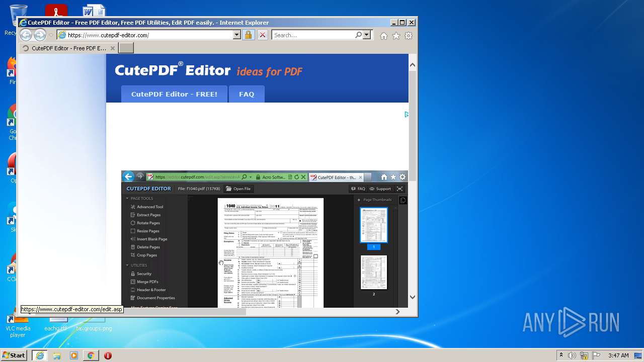Viewport: 644px width, 362px height.
Task: Click the magnifier search icon in IE
Action: (x=358, y=35)
